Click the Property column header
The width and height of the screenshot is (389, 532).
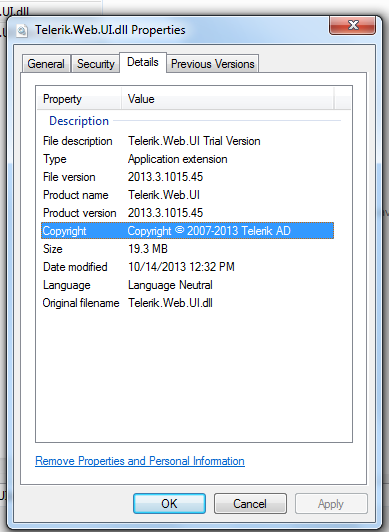coord(79,99)
